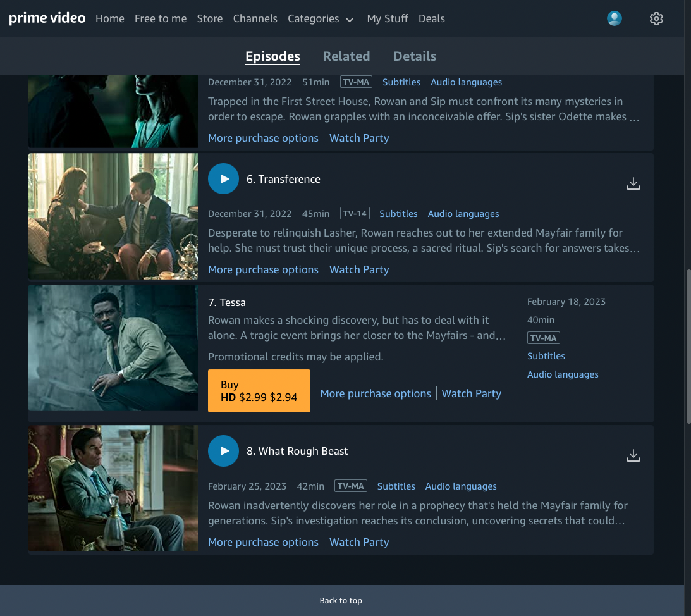Image resolution: width=691 pixels, height=616 pixels.
Task: Switch to the Related tab
Action: tap(346, 56)
